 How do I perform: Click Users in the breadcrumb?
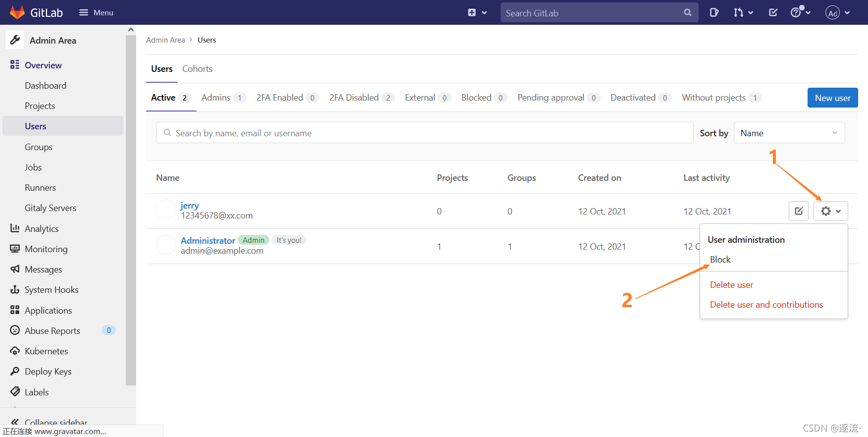(206, 40)
